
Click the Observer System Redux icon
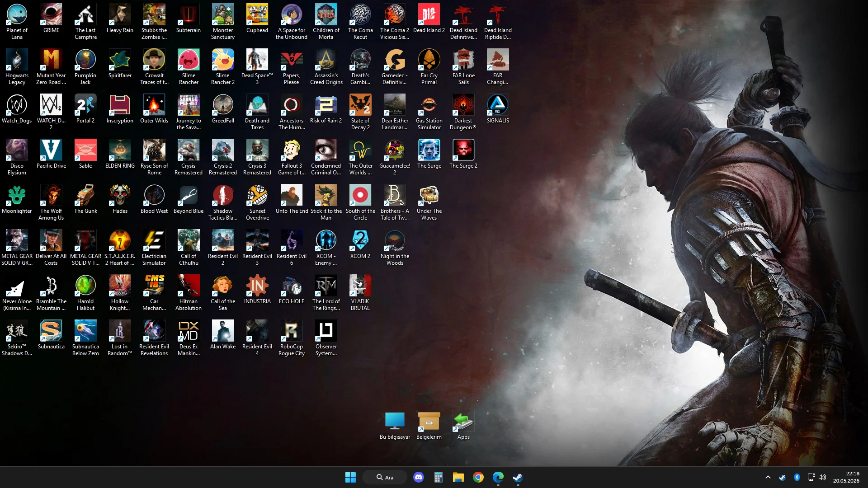326,338
